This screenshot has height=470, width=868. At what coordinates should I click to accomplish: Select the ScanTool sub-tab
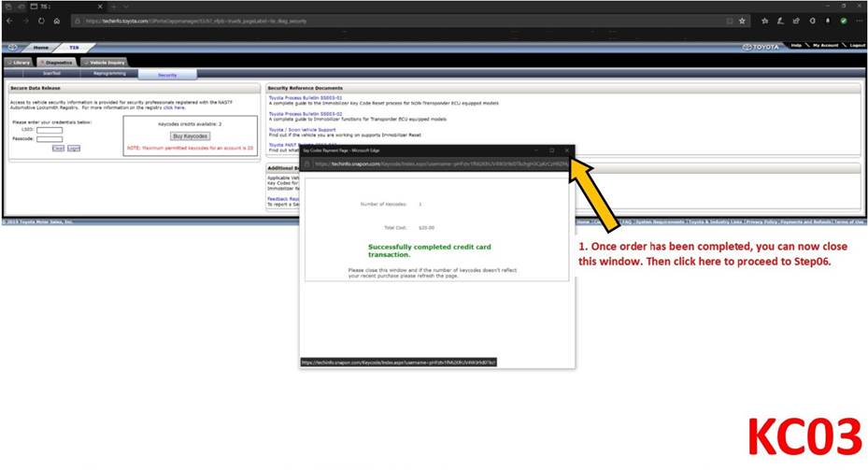(x=51, y=74)
